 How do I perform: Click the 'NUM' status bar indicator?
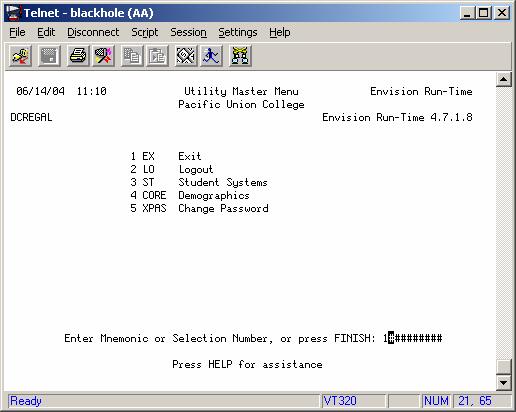click(x=436, y=401)
